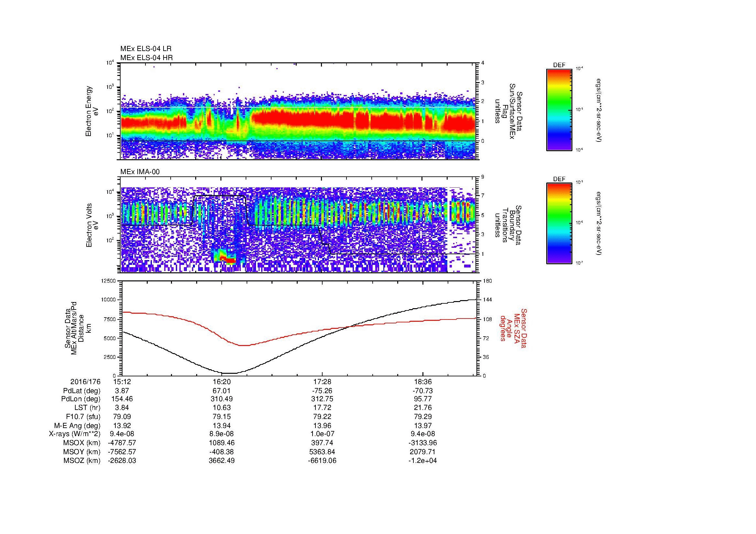
Task: Click the 'MEx ELS-04 HR' title label
Action: click(146, 58)
